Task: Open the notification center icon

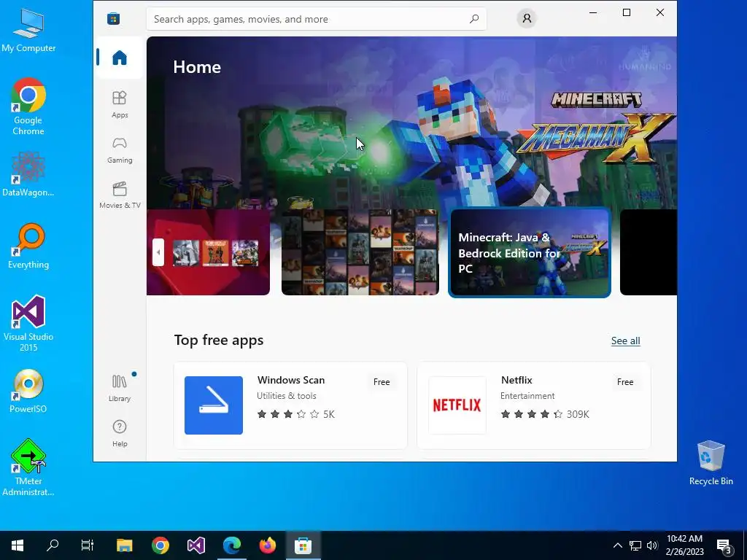Action: pos(724,545)
